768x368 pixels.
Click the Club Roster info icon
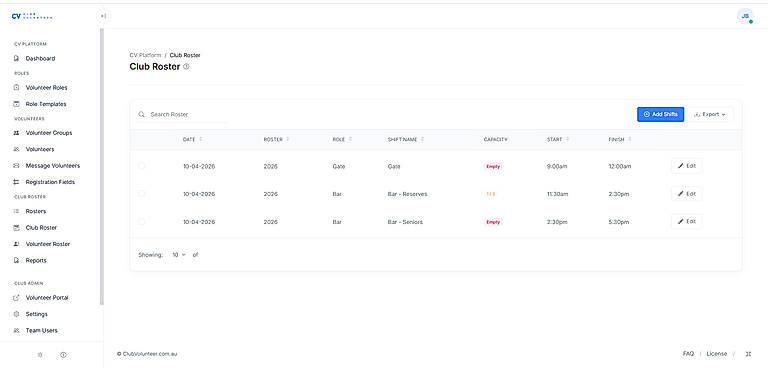click(186, 67)
